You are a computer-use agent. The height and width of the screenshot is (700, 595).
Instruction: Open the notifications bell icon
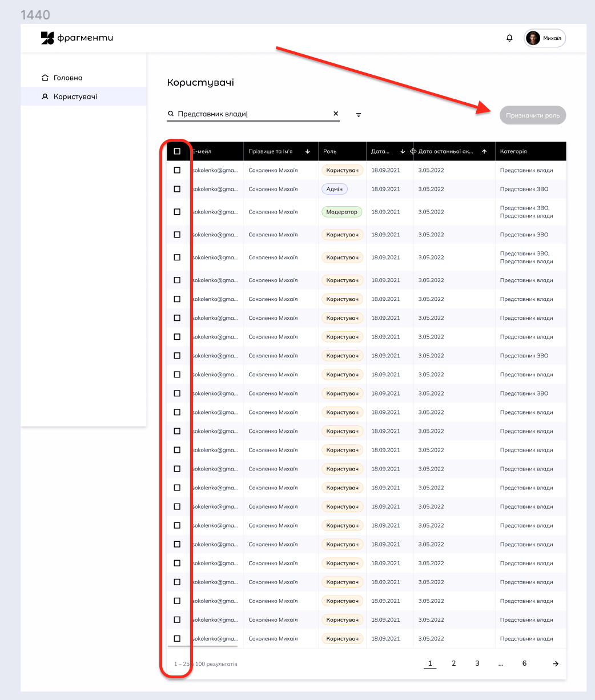509,38
